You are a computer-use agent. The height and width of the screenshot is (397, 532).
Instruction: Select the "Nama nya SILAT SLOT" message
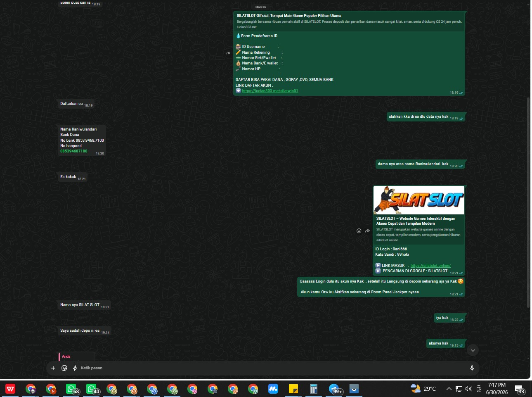tap(85, 305)
